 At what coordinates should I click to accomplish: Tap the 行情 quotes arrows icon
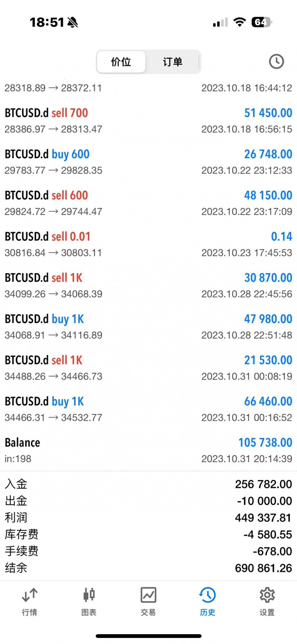coord(30,595)
